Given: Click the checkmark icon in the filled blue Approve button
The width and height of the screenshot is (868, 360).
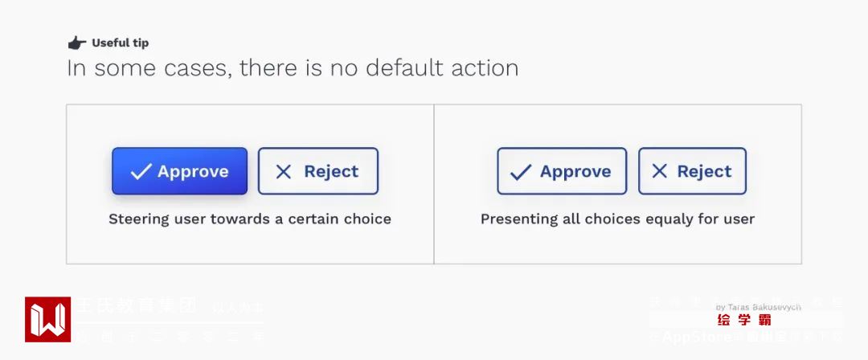Looking at the screenshot, I should coord(141,171).
